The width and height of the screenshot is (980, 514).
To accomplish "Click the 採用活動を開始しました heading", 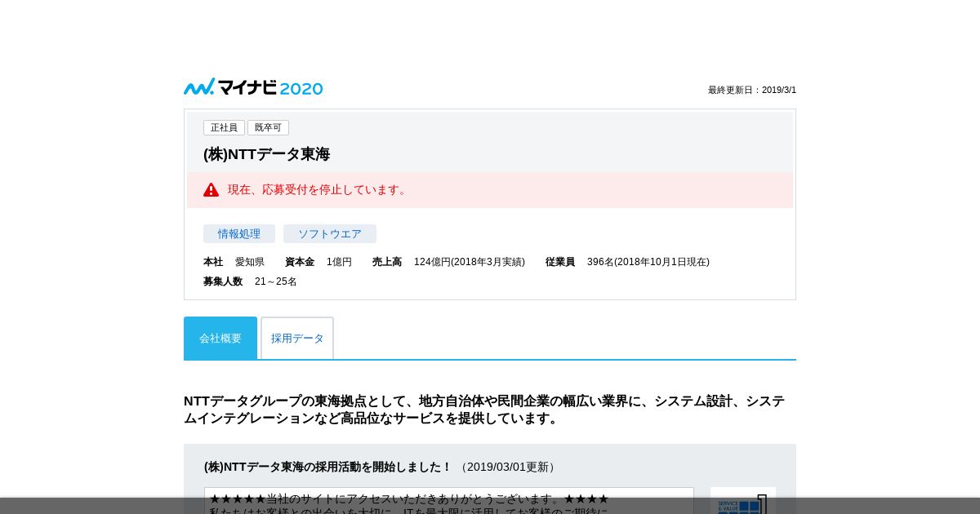I will tap(327, 467).
